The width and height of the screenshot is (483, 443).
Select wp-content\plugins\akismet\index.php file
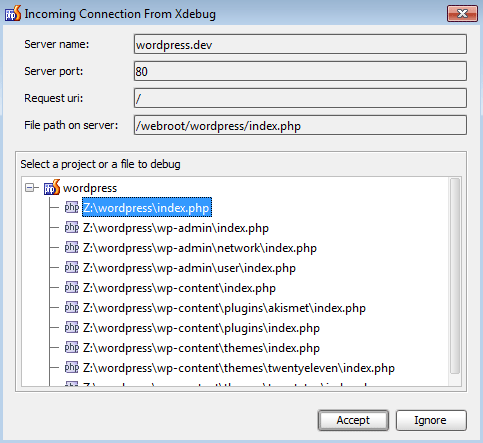tap(224, 308)
